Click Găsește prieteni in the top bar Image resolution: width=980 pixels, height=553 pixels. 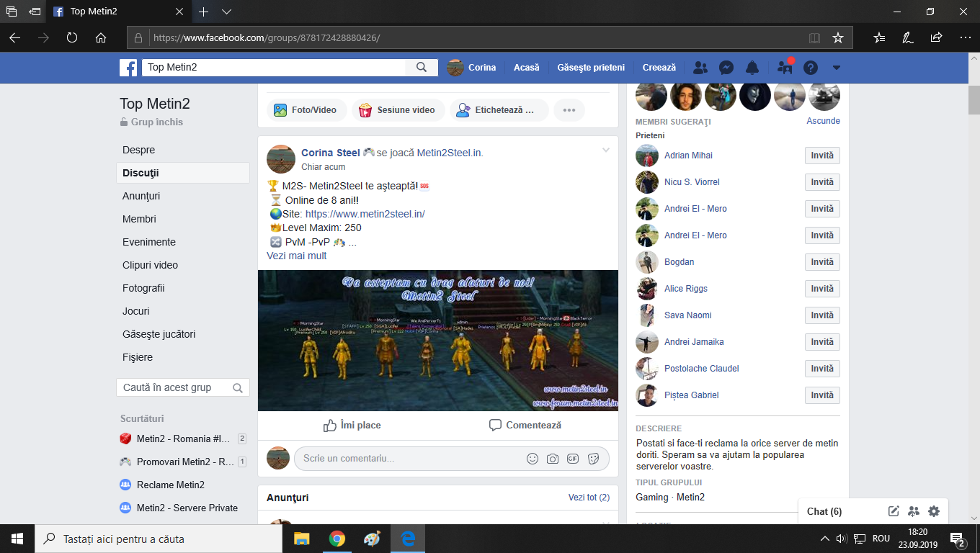[x=591, y=68]
